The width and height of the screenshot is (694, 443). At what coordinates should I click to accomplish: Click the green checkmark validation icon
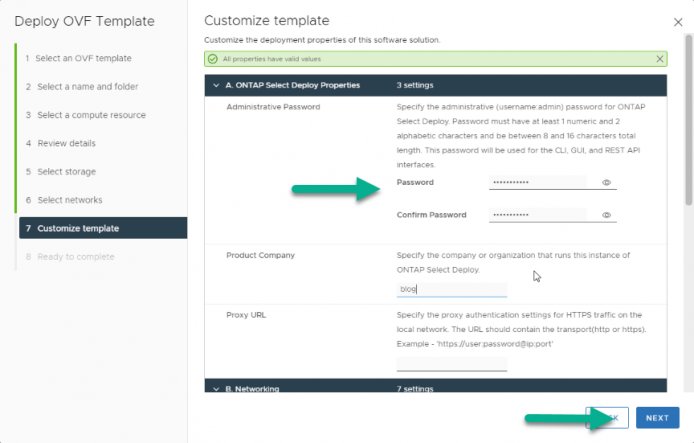point(213,59)
